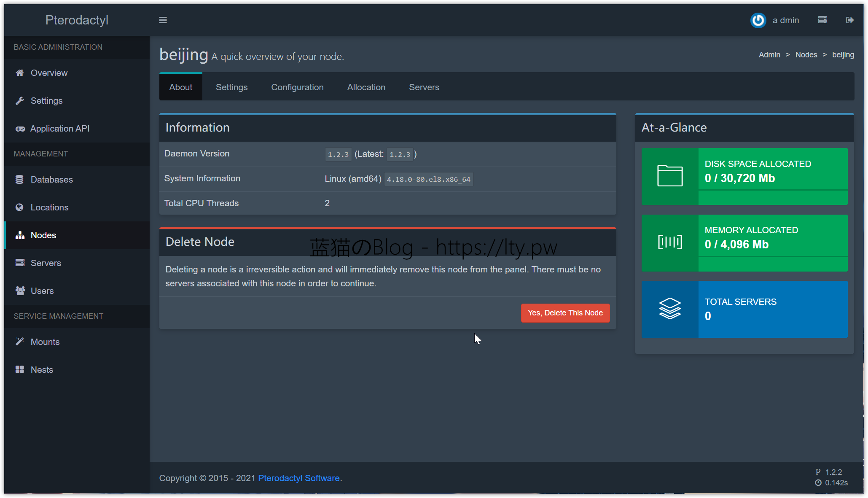Viewport: 868px width, 498px height.
Task: Open the node Settings tab
Action: [x=231, y=87]
